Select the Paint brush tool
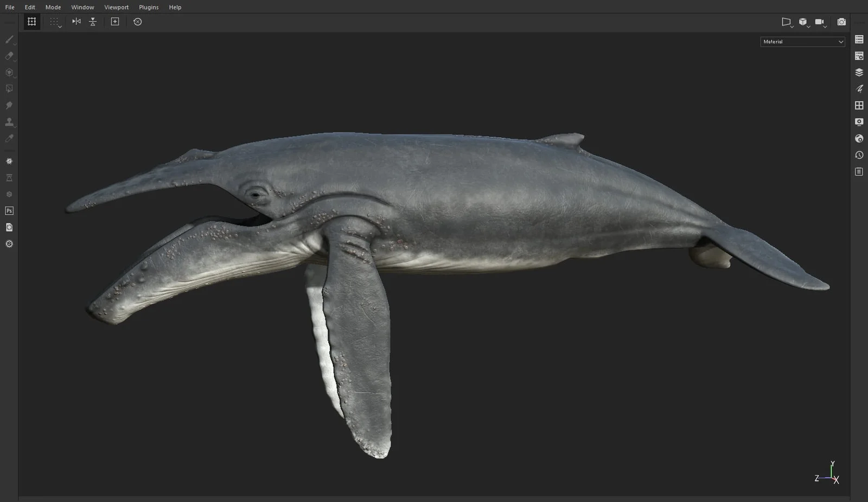The width and height of the screenshot is (868, 502). click(9, 39)
